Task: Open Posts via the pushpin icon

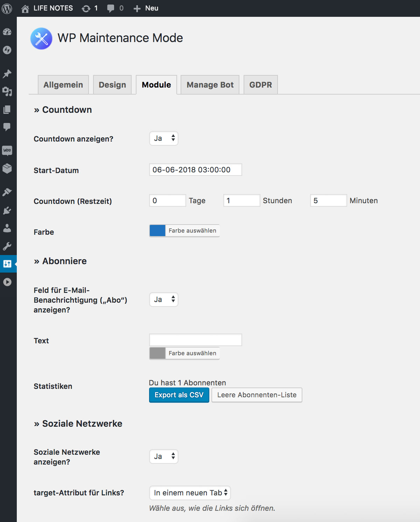Action: (7, 74)
